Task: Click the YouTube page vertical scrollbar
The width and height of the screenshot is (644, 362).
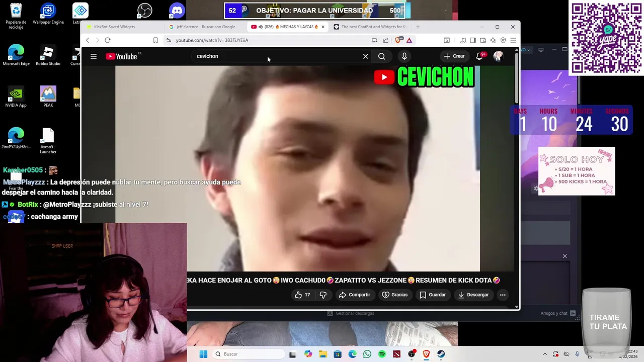Action: click(516, 78)
